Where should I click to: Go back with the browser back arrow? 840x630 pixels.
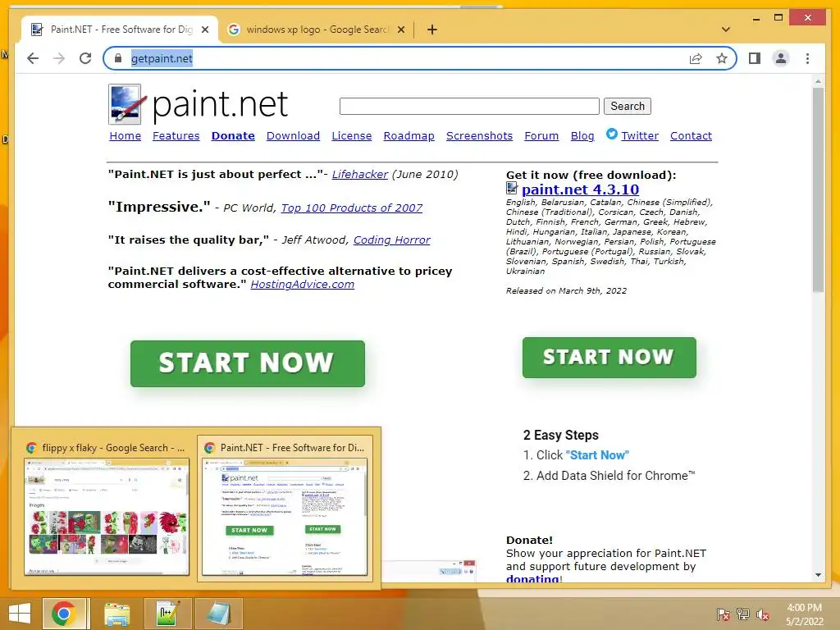pyautogui.click(x=33, y=58)
